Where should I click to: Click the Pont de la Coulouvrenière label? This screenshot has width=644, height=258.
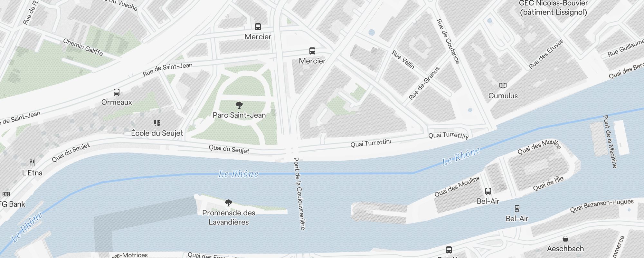tap(299, 193)
